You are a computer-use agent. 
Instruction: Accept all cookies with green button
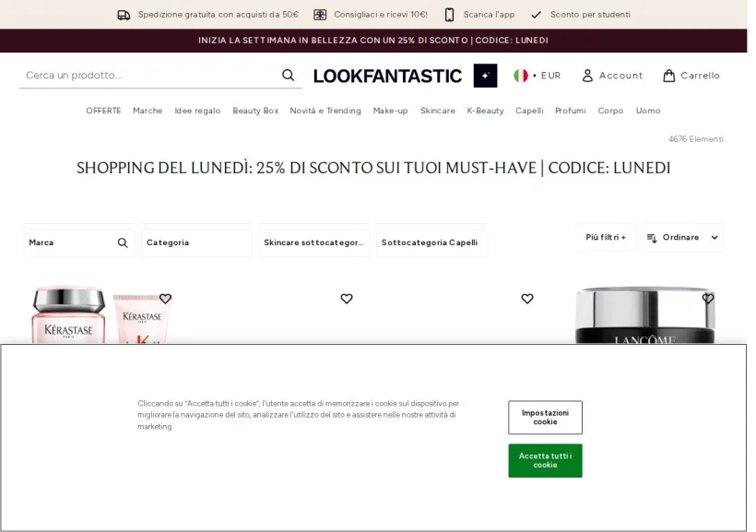click(545, 461)
